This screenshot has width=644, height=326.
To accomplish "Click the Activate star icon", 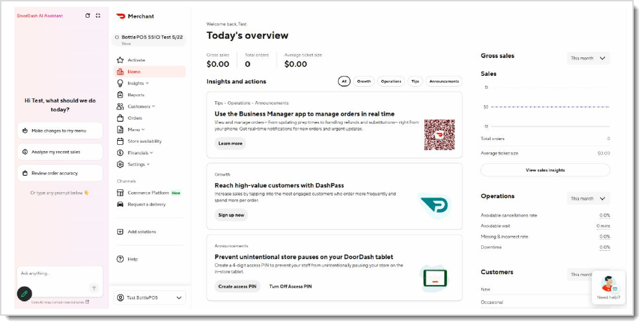I will (x=120, y=60).
